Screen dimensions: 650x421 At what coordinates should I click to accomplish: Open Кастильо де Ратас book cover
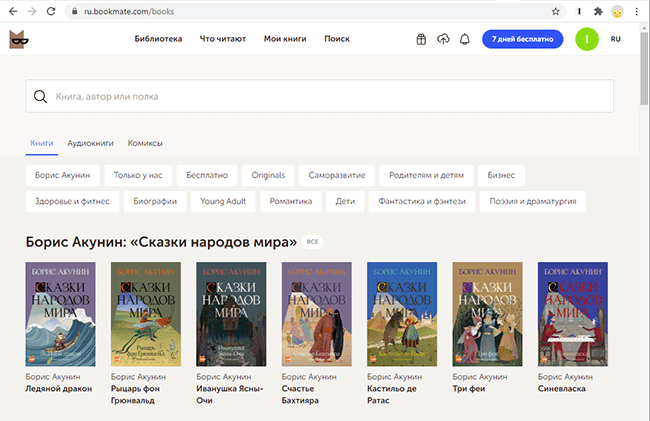pos(402,314)
